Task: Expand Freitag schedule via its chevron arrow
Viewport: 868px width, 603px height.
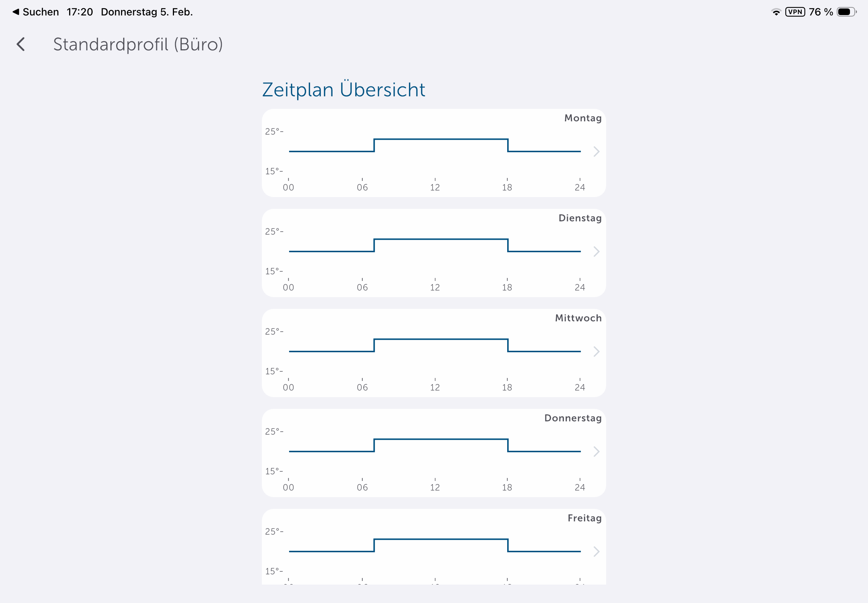Action: click(596, 552)
